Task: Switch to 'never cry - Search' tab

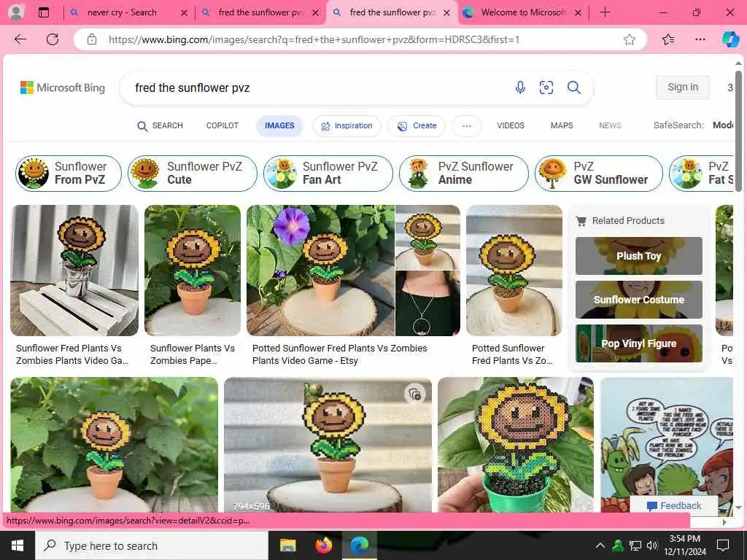Action: coord(122,12)
